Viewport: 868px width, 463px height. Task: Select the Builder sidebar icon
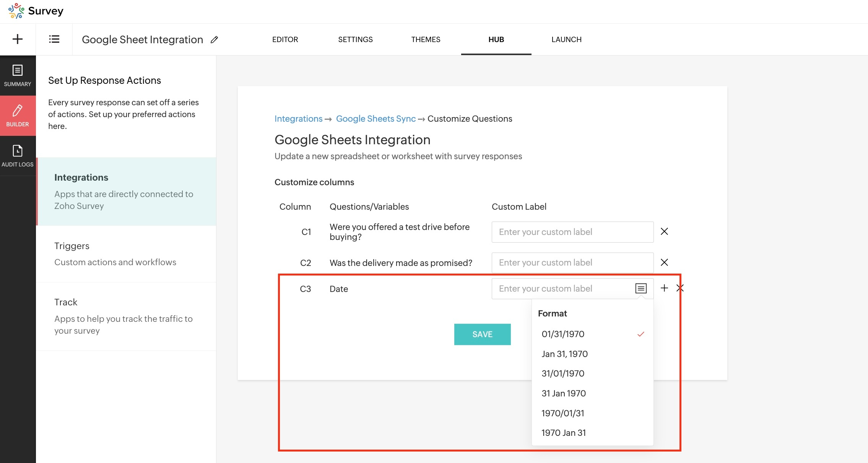[18, 116]
